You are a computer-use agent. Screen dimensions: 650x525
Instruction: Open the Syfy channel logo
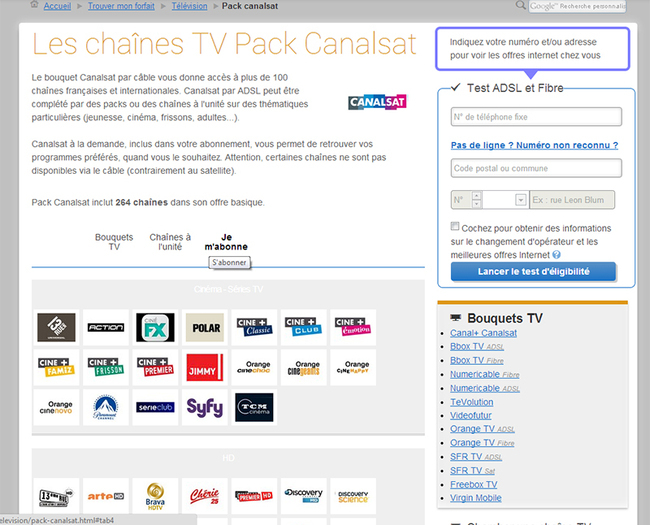pos(205,407)
